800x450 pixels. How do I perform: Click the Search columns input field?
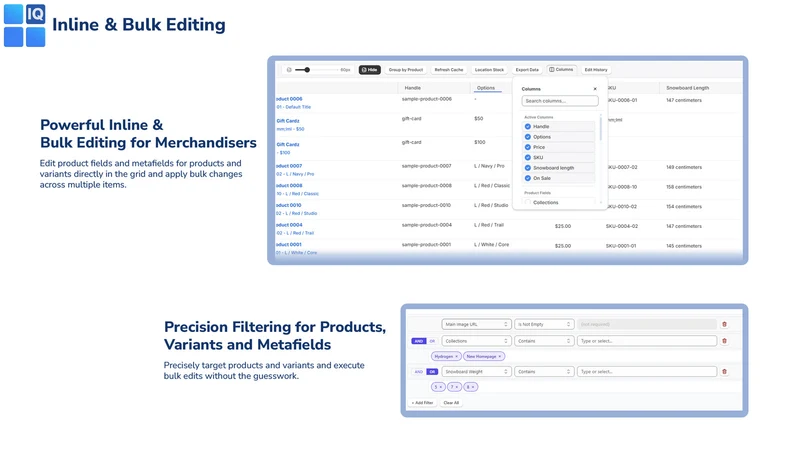(560, 101)
